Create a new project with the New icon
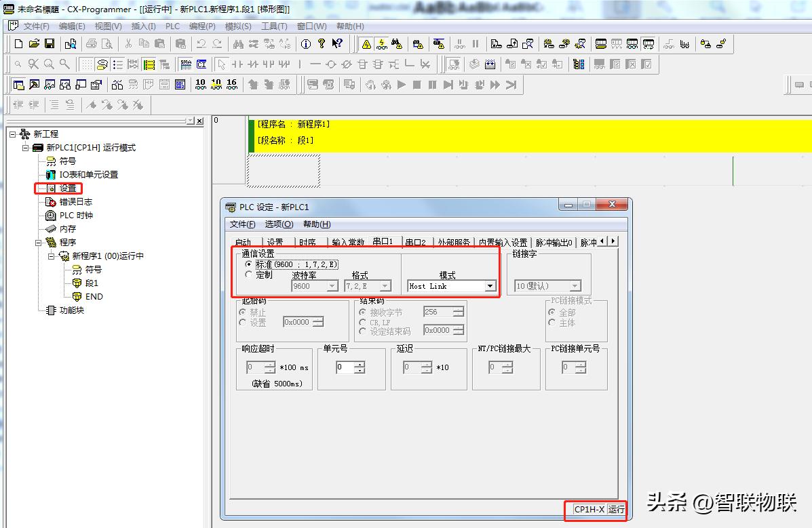Screen dimensions: 812x528 (18, 43)
